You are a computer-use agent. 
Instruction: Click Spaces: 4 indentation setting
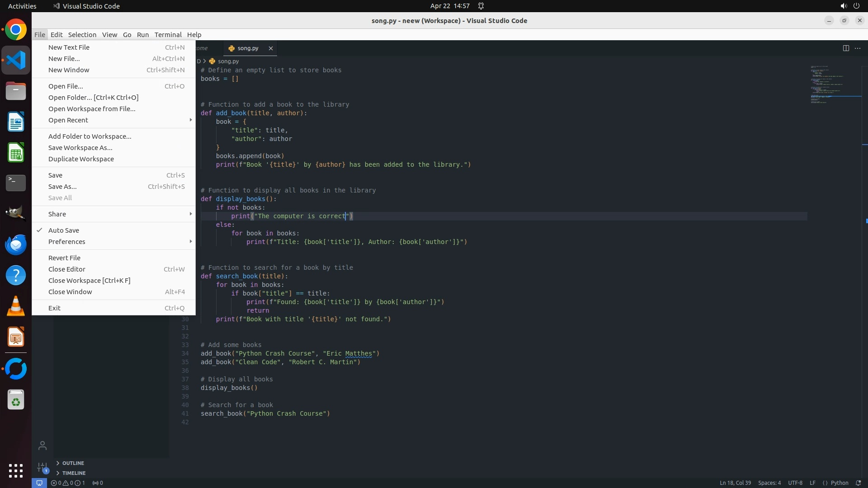pyautogui.click(x=769, y=483)
